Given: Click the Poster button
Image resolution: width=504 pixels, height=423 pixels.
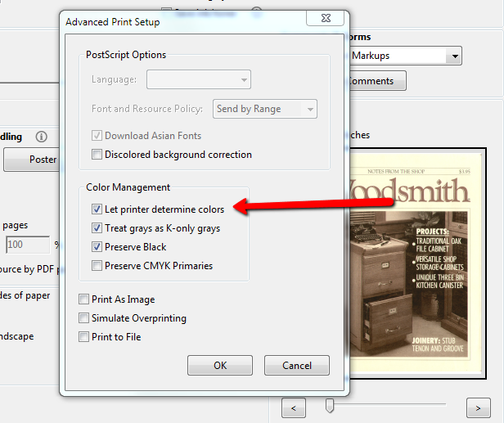Looking at the screenshot, I should point(33,160).
